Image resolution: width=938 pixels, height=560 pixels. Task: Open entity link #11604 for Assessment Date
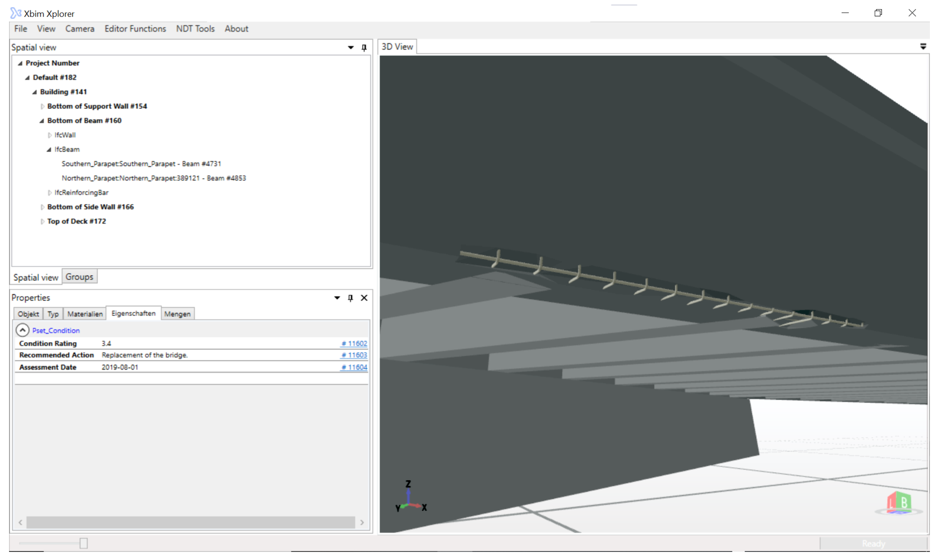pos(354,367)
